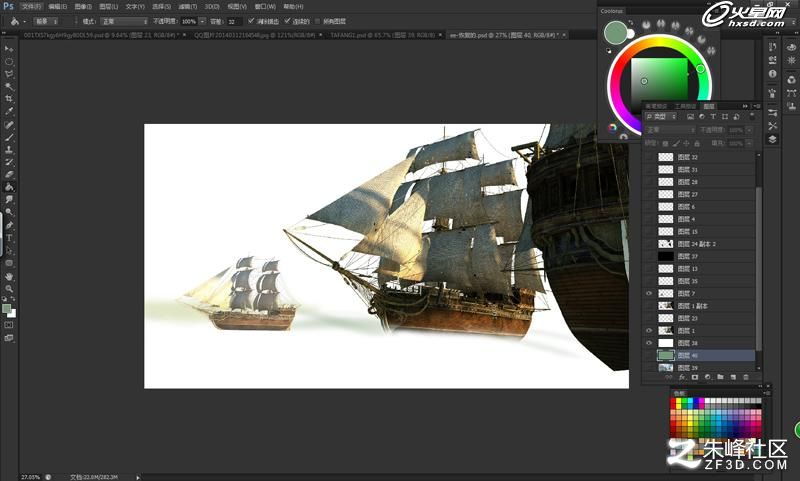Image resolution: width=800 pixels, height=481 pixels.
Task: Select the Shape tool
Action: pyautogui.click(x=9, y=263)
